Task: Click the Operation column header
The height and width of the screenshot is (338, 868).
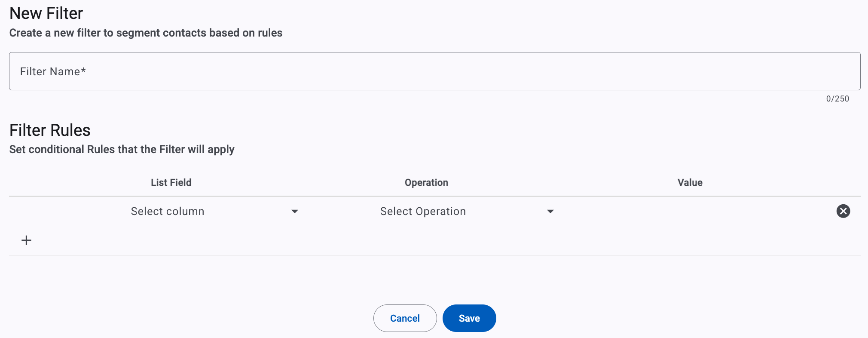Action: pos(426,182)
